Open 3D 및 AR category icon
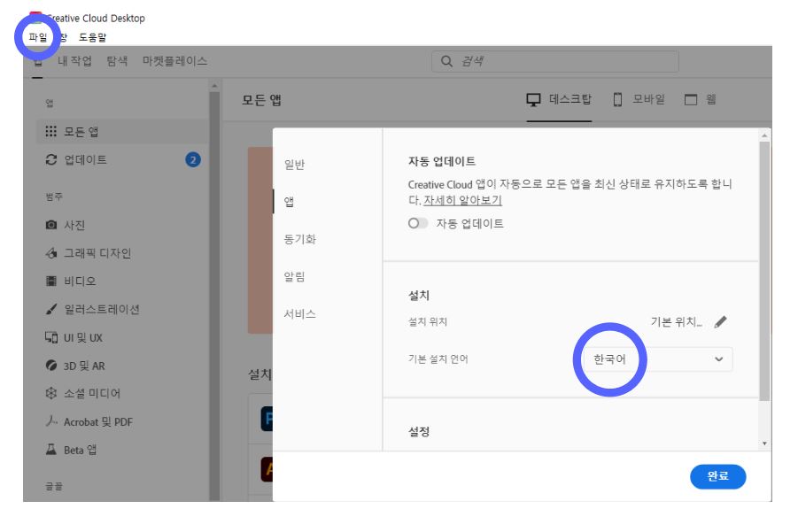 (x=50, y=366)
